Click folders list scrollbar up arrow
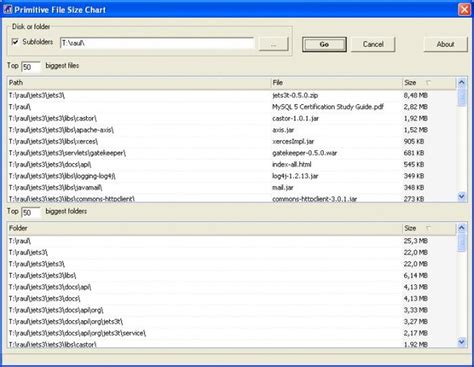Image resolution: width=474 pixels, height=367 pixels. (x=462, y=228)
